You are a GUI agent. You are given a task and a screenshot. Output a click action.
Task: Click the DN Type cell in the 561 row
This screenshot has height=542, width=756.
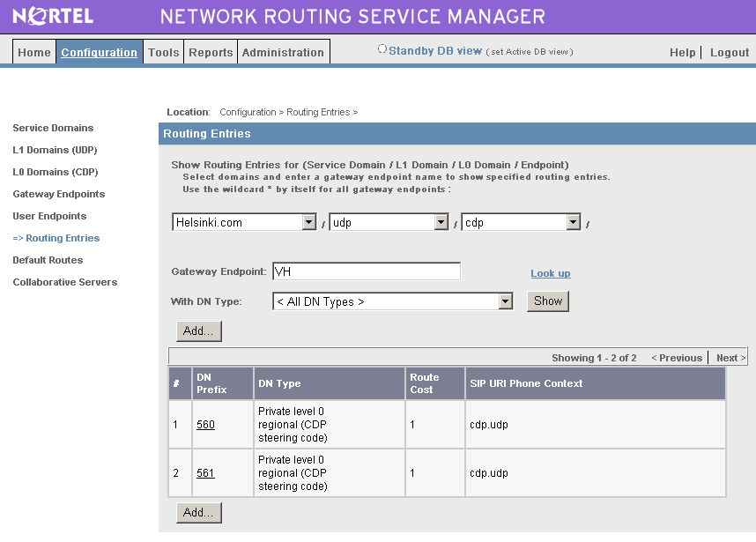point(330,473)
